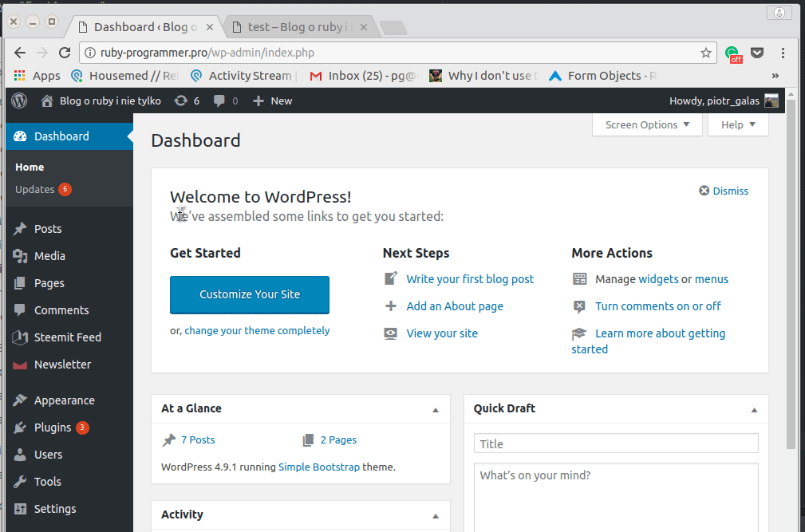Open the Inbox (25) Gmail bookmark
Screen dimensions: 805x532
(362, 76)
